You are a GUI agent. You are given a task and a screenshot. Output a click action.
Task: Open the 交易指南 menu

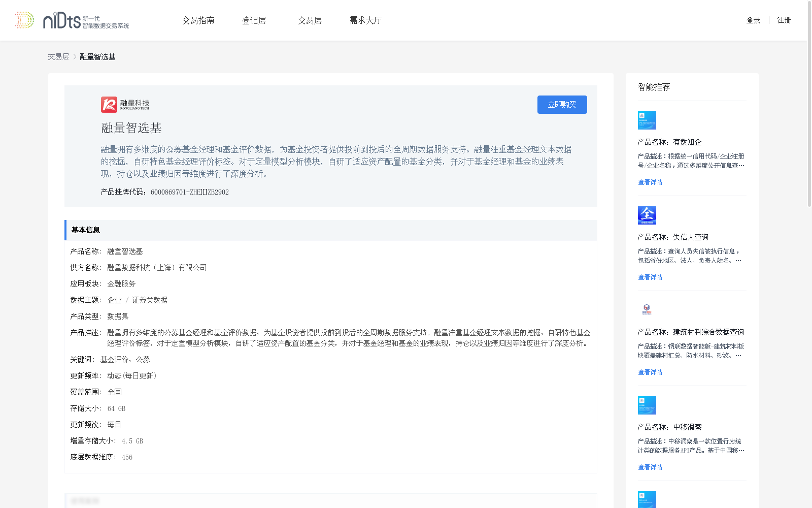click(198, 20)
